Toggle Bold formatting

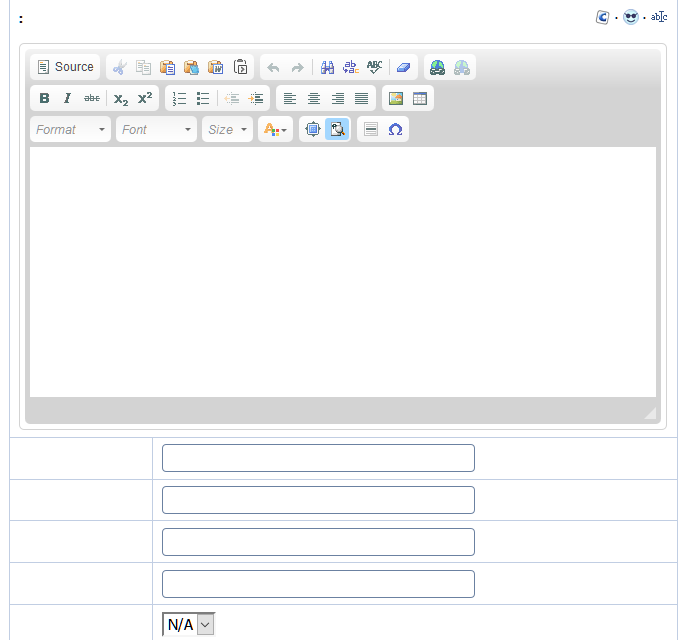coord(44,98)
